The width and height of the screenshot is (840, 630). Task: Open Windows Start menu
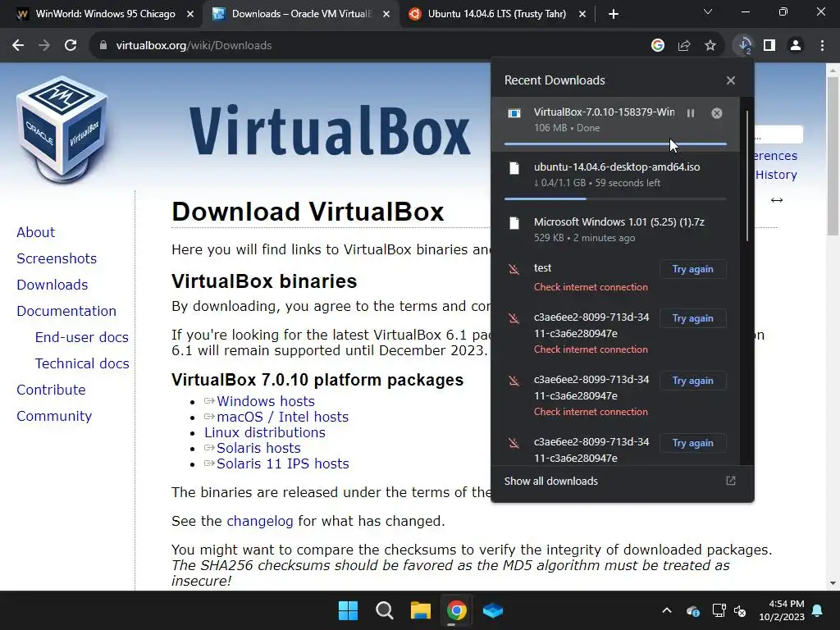tap(348, 610)
